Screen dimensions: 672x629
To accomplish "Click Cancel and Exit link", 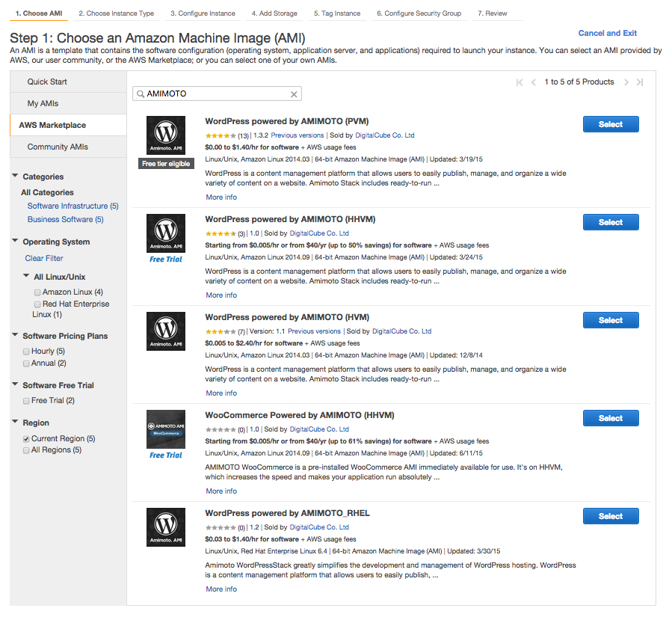I will click(607, 33).
